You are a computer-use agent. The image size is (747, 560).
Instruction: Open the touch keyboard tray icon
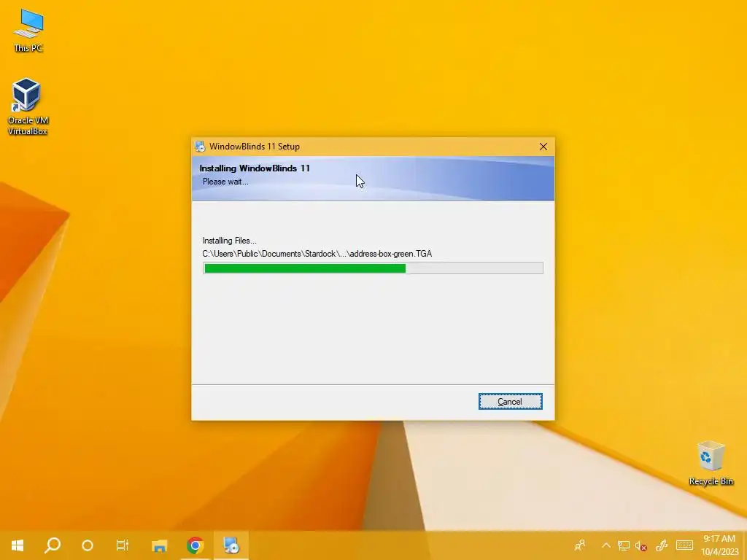[x=684, y=545]
